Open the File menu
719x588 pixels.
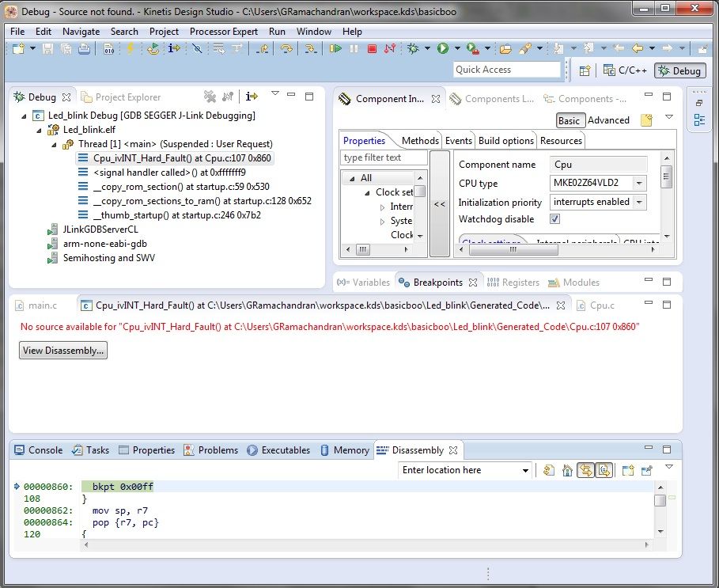pos(17,32)
